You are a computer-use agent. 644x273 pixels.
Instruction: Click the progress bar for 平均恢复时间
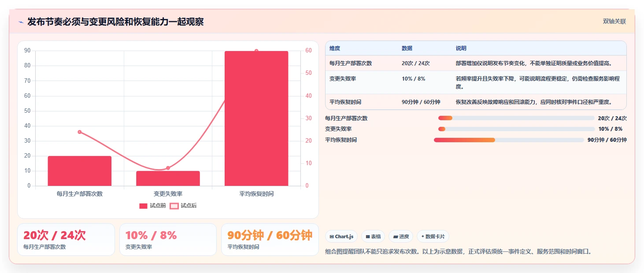[x=509, y=140]
